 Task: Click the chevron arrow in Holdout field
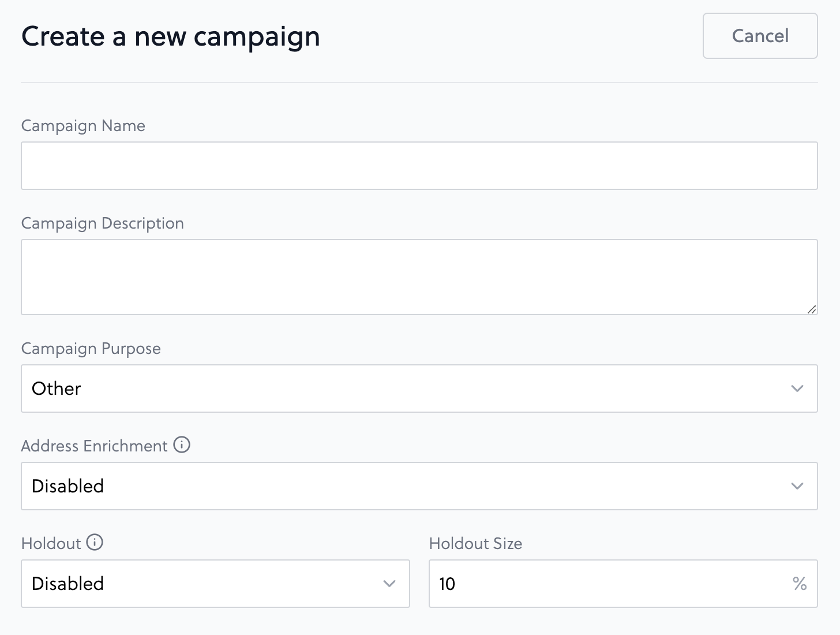(x=389, y=584)
